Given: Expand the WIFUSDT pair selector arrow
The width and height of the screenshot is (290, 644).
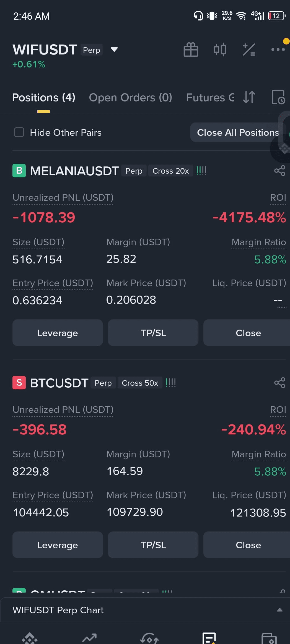Looking at the screenshot, I should [114, 50].
